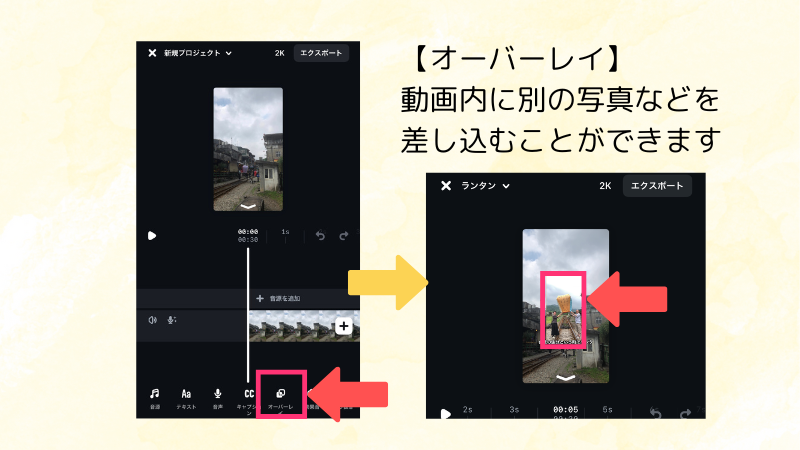Add a new clip with the plus button
Screen dimensions: 800x450
pyautogui.click(x=344, y=326)
